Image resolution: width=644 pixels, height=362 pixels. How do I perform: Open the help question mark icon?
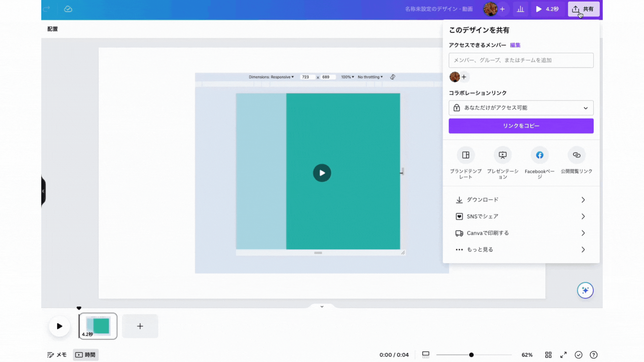pos(593,355)
